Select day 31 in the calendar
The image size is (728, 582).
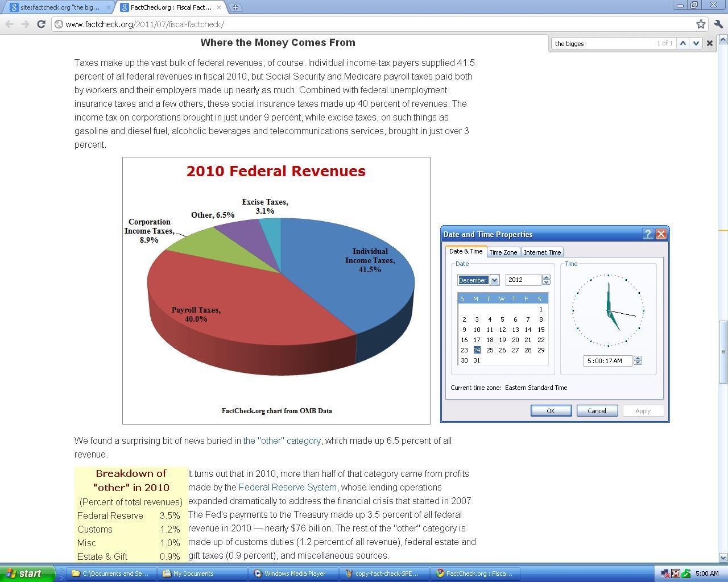click(x=477, y=360)
